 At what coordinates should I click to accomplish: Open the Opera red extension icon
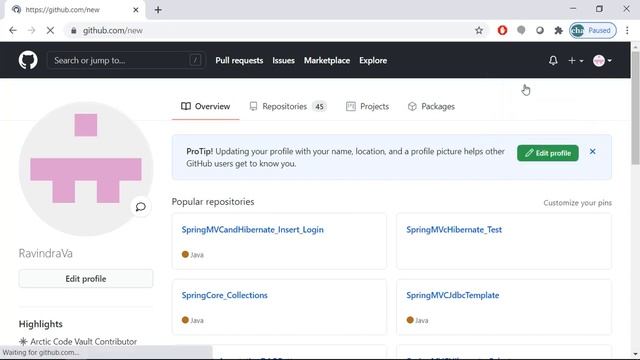(x=502, y=30)
